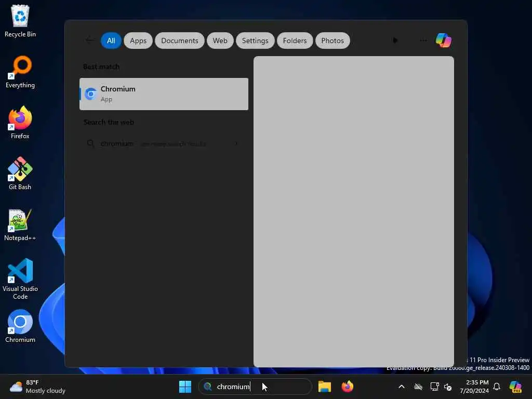Open chromium web search results

[164, 143]
